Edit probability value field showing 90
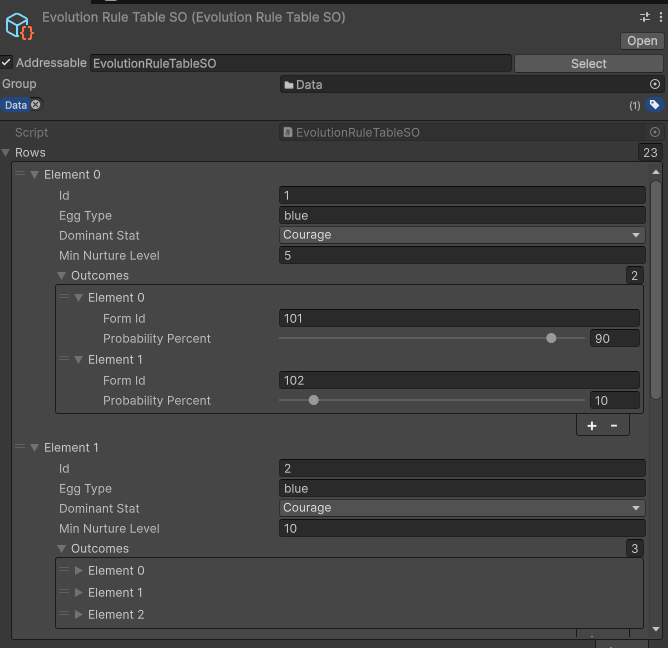Viewport: 668px width, 648px height. (615, 339)
